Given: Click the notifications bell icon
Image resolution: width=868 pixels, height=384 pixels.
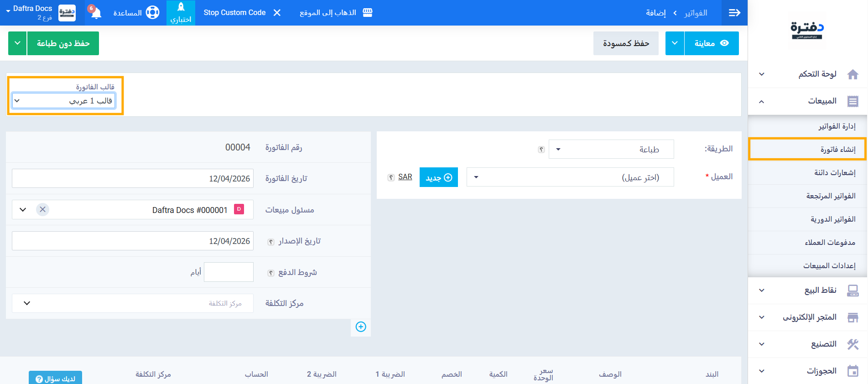Looking at the screenshot, I should (96, 13).
